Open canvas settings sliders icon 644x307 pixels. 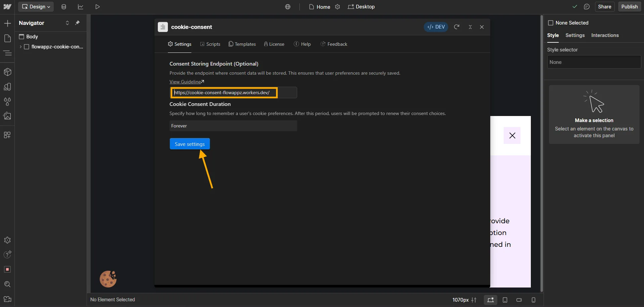[474, 300]
